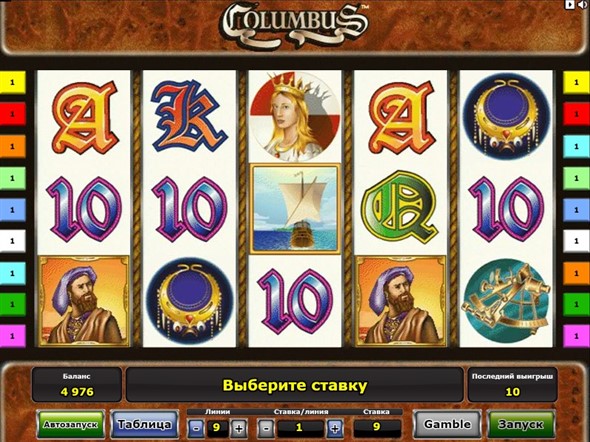Click the sextant symbol on fifth reel

point(506,301)
